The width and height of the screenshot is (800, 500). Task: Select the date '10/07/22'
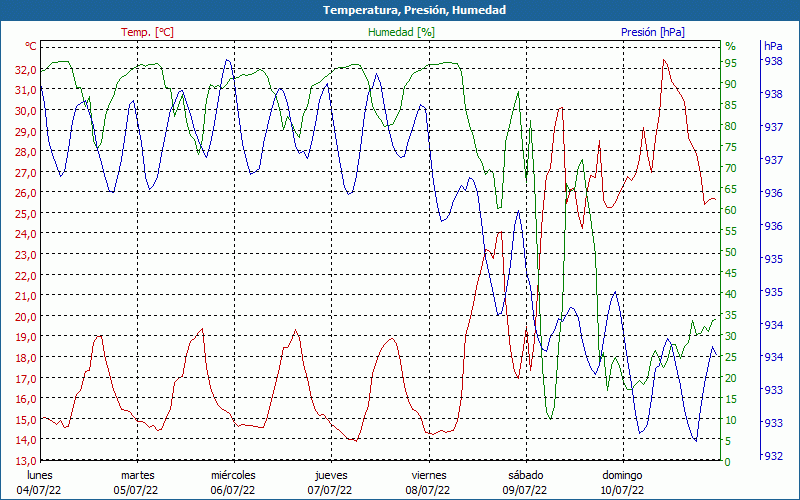point(622,490)
